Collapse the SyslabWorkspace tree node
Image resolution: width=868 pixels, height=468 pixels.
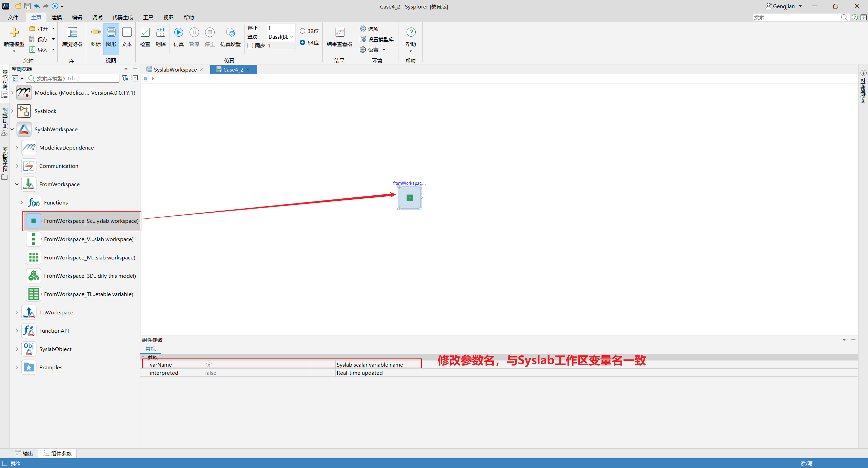pos(12,129)
